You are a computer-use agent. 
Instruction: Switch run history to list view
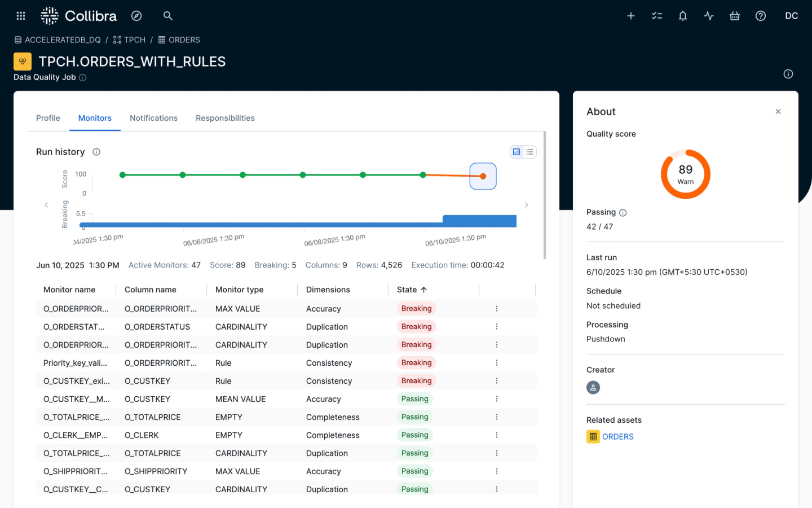[529, 152]
